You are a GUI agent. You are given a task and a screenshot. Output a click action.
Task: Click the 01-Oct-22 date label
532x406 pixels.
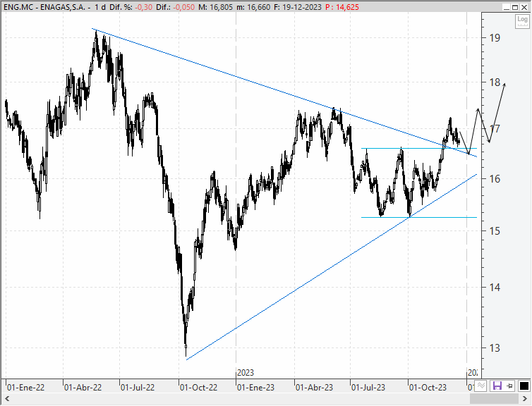198,388
